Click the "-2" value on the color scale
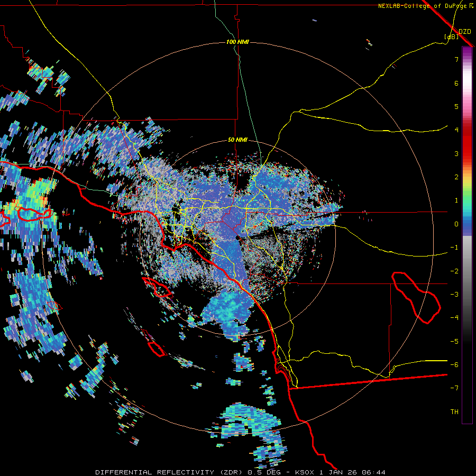476x476 pixels. (454, 271)
